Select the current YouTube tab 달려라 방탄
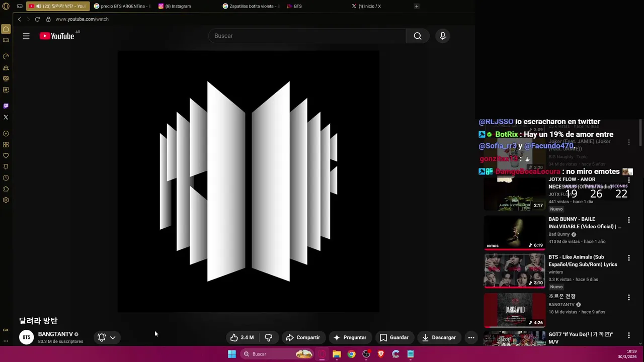Viewport: 644px width, 362px height. click(x=58, y=6)
